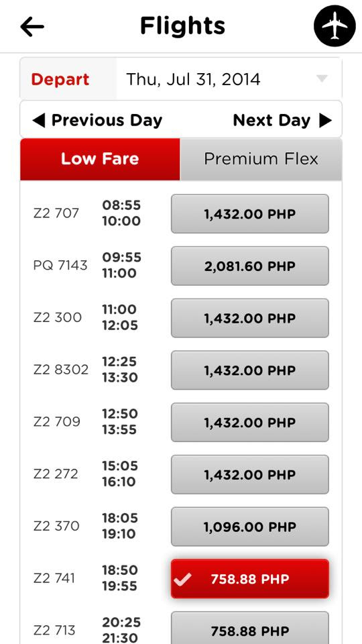Select the 1,432.00 PHP fare for Z2 272
This screenshot has height=644, width=362.
[249, 474]
